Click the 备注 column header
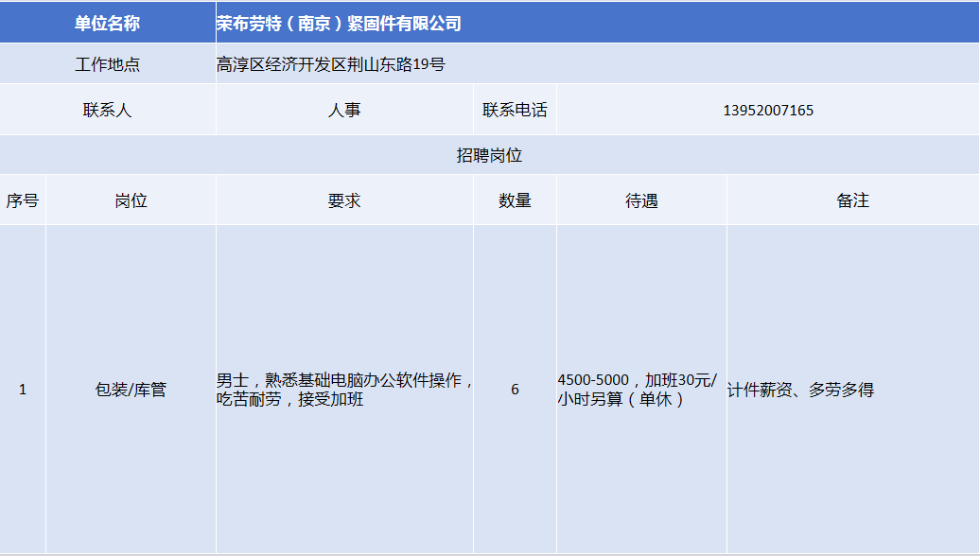 pyautogui.click(x=852, y=200)
